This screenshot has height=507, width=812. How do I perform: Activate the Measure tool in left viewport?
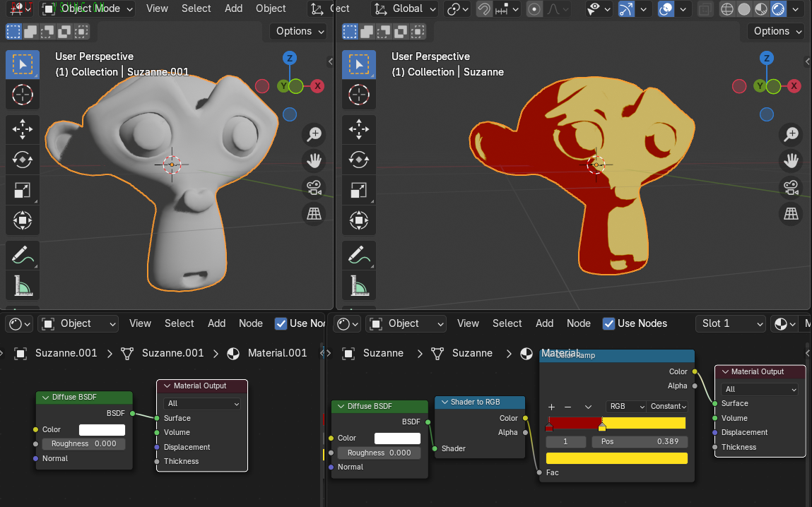pos(23,285)
